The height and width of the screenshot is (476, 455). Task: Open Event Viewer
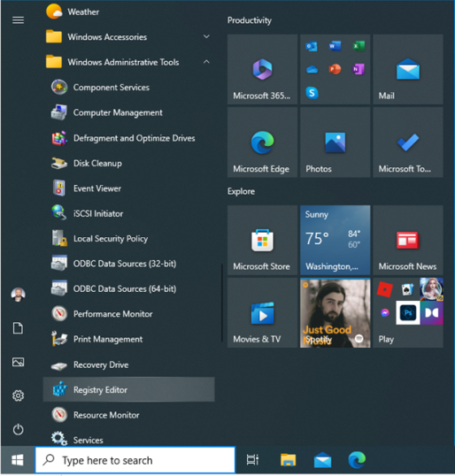click(128, 188)
